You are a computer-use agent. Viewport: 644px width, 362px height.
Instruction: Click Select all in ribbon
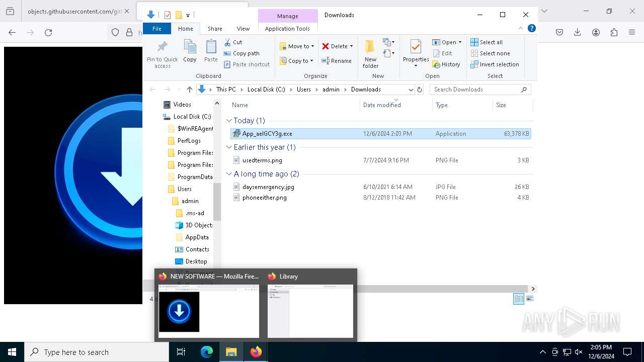pyautogui.click(x=487, y=42)
